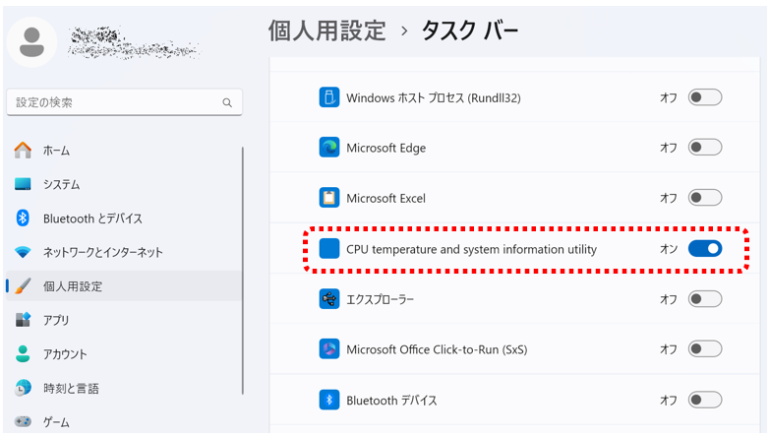Select 個人用設定 in the sidebar
770x437 pixels.
pyautogui.click(x=124, y=286)
